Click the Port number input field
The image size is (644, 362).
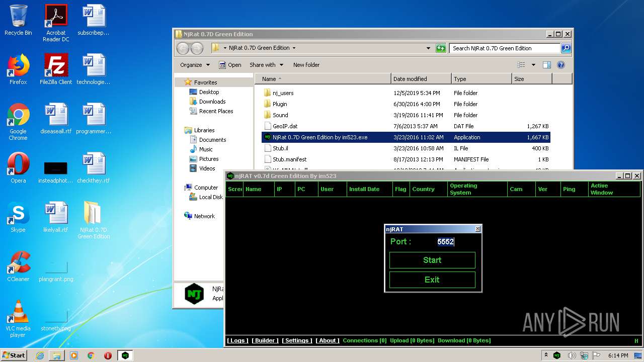(x=445, y=241)
